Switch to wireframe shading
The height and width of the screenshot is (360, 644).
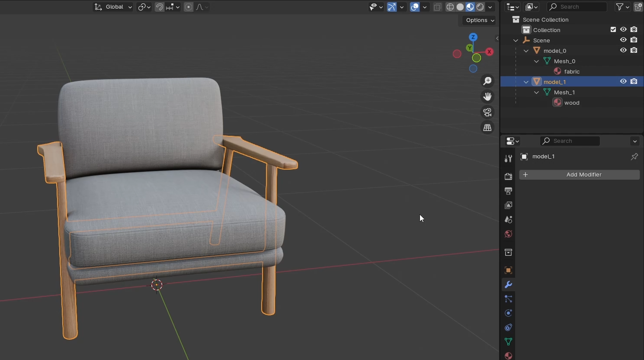point(450,7)
